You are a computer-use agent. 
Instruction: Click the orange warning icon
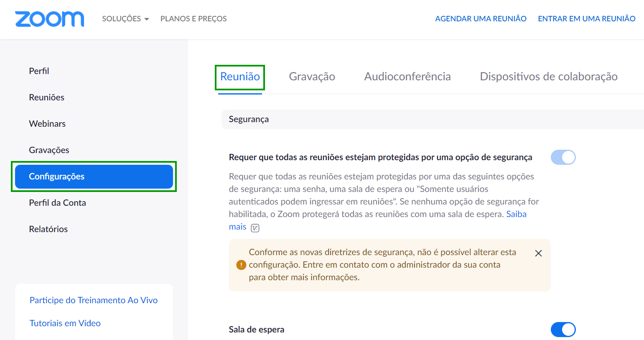pyautogui.click(x=241, y=265)
